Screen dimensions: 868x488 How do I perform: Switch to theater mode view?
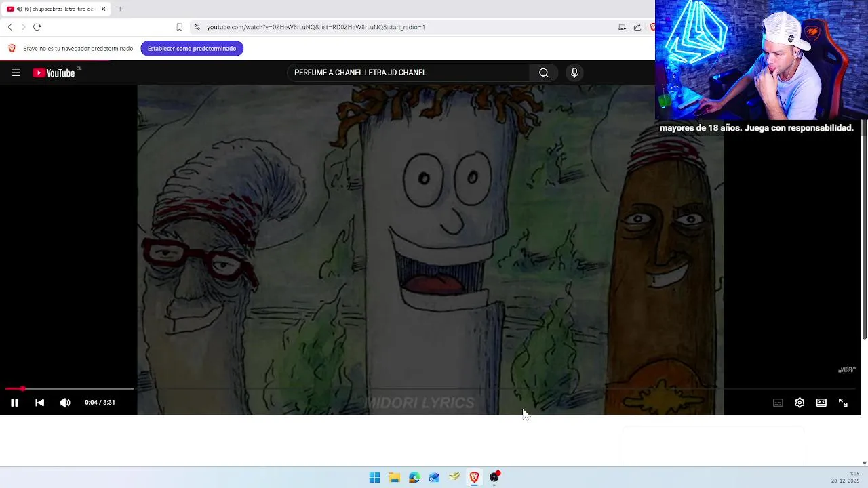[821, 403]
